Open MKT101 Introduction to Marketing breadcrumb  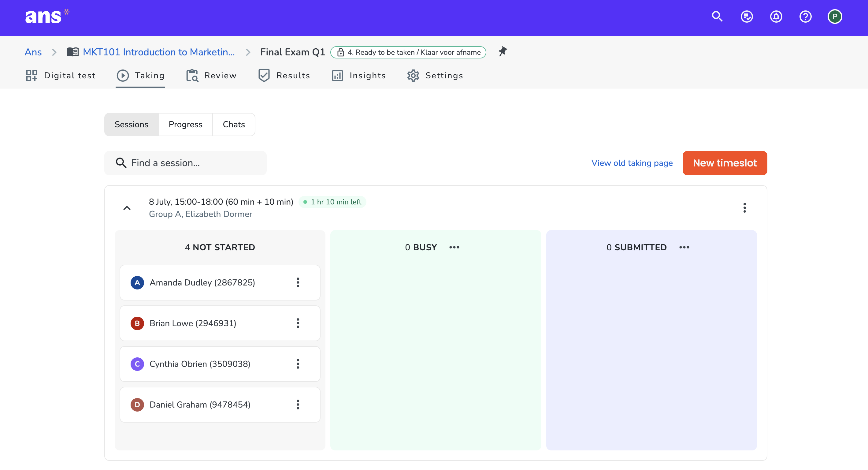(x=159, y=52)
